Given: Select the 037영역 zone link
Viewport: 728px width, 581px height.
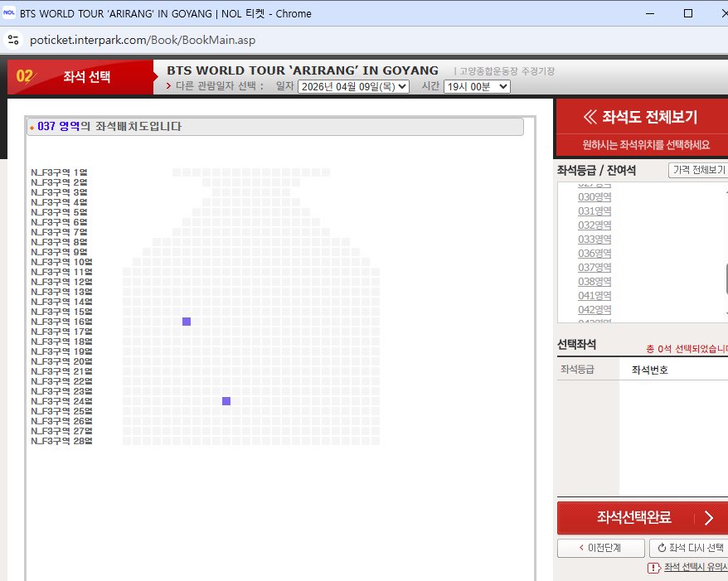Looking at the screenshot, I should 595,268.
